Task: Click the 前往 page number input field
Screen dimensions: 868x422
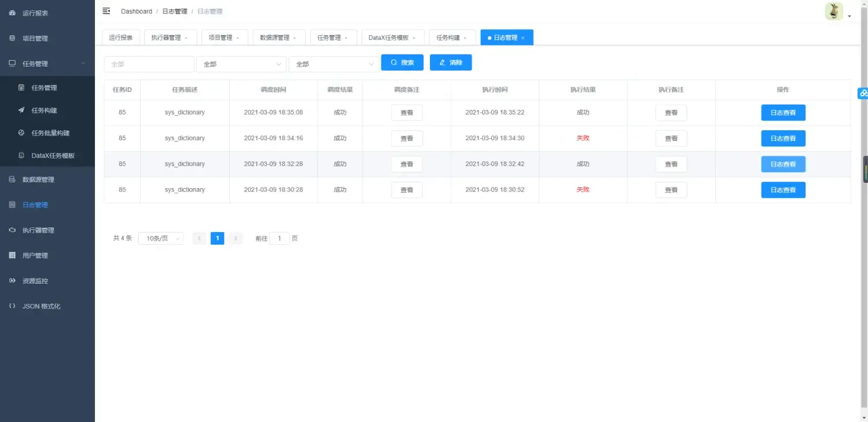Action: pos(279,238)
